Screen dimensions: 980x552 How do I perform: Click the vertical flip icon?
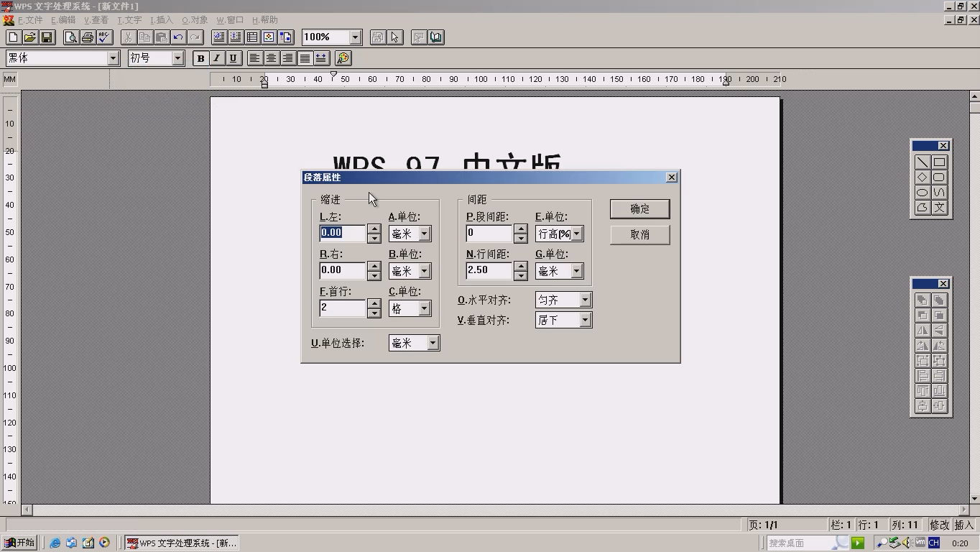(939, 331)
